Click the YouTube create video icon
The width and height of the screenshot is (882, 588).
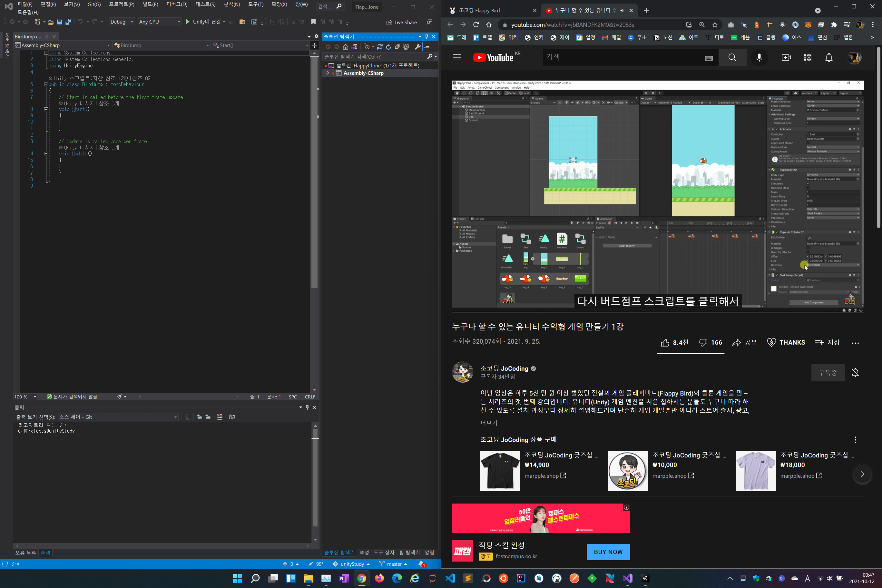786,58
